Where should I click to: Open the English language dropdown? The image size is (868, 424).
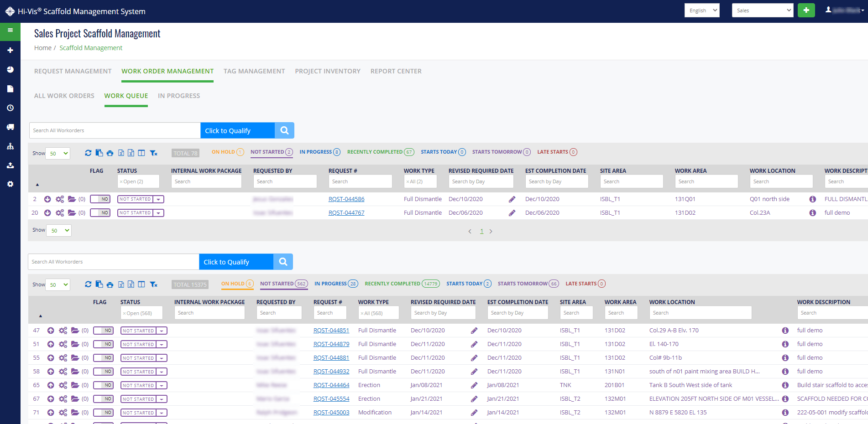(701, 10)
